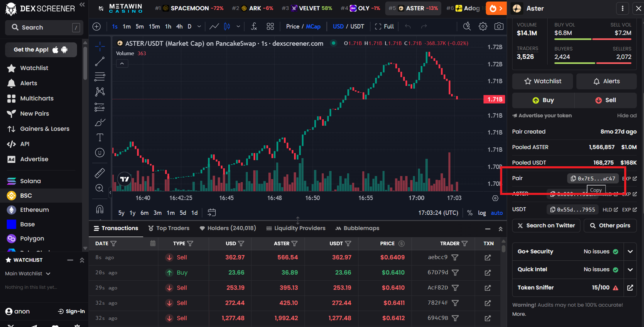This screenshot has height=327, width=644.
Task: Toggle auto scale on chart
Action: coord(497,213)
